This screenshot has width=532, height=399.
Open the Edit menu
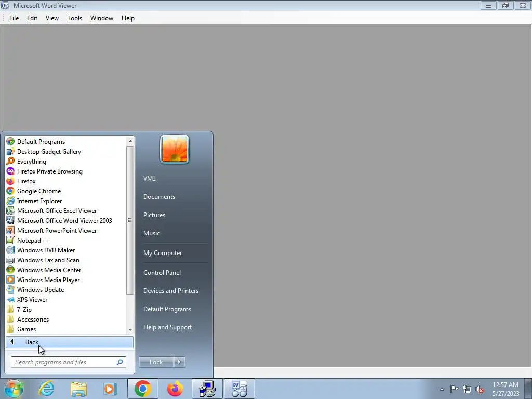point(32,18)
